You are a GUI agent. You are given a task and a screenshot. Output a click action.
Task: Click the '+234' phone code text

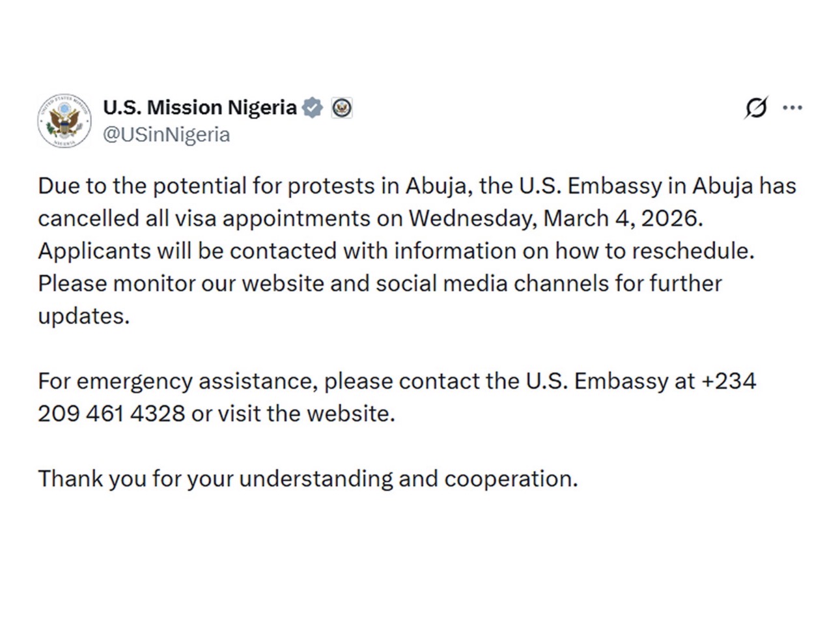(728, 380)
